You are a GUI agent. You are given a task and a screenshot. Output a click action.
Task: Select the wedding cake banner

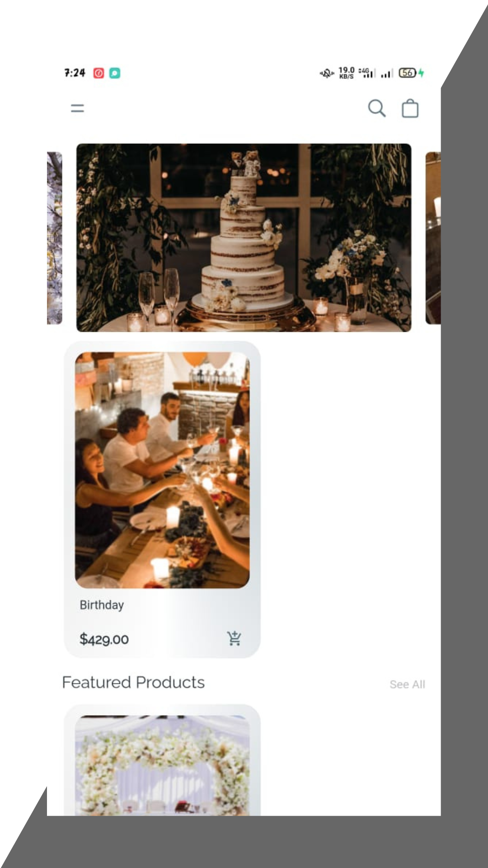[x=244, y=238]
